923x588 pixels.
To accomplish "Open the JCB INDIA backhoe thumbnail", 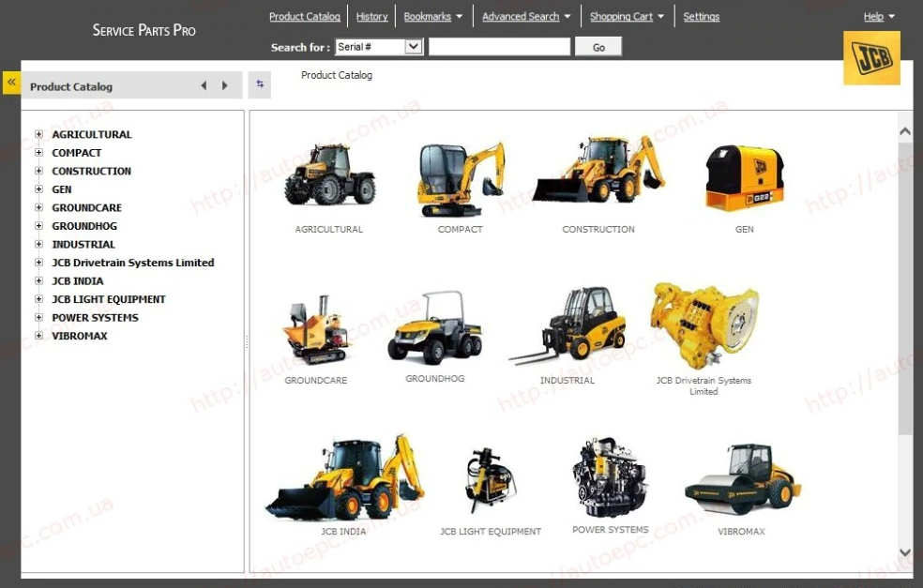I will point(344,477).
